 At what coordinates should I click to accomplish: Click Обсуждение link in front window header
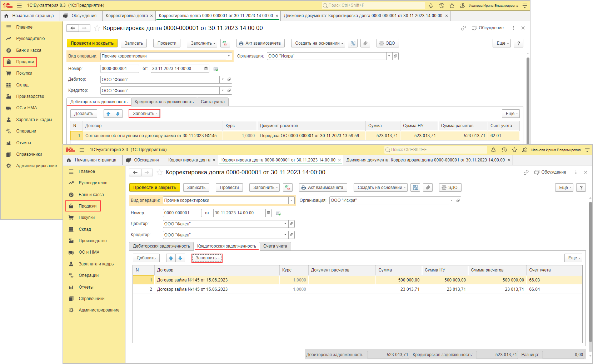click(550, 173)
